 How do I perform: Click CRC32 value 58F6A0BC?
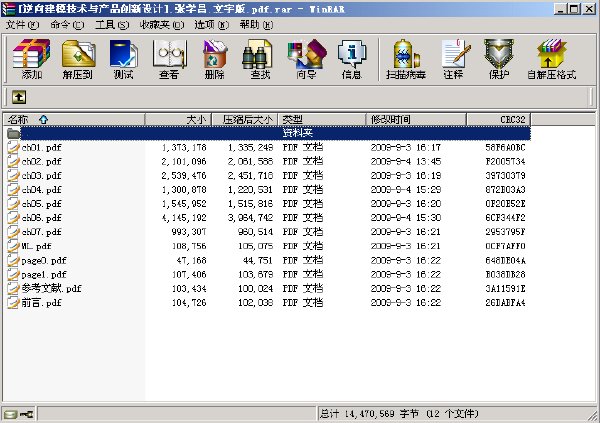(505, 148)
